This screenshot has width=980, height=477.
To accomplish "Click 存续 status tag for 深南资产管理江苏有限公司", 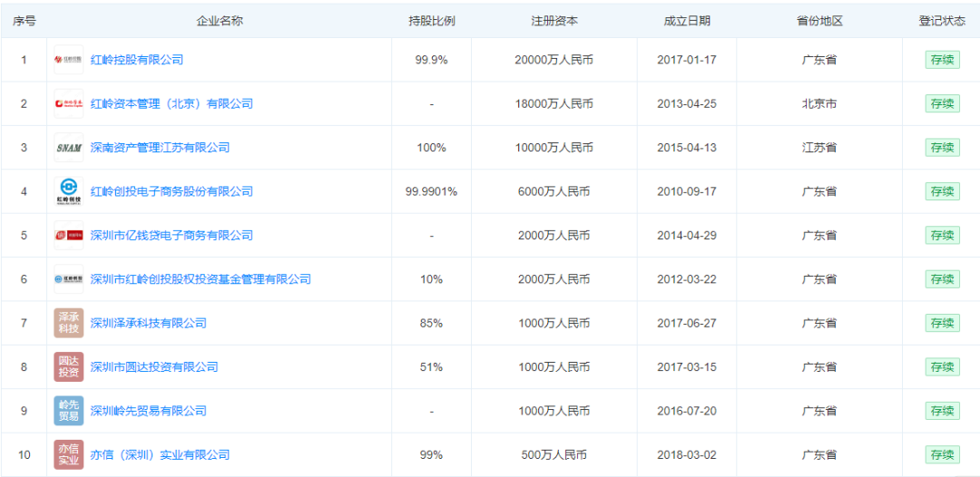I will pos(942,148).
